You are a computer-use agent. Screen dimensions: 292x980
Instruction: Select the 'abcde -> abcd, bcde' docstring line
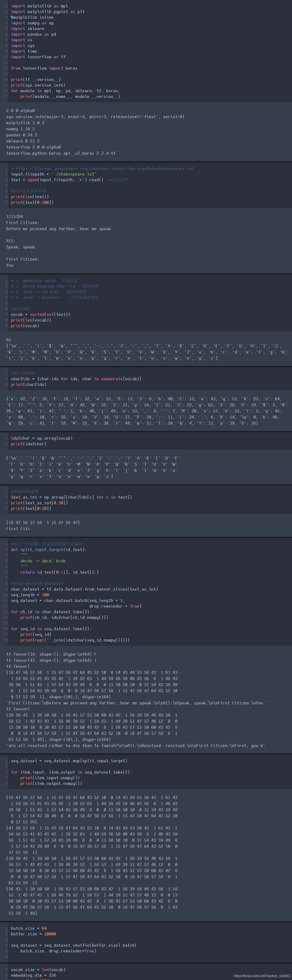(43, 561)
